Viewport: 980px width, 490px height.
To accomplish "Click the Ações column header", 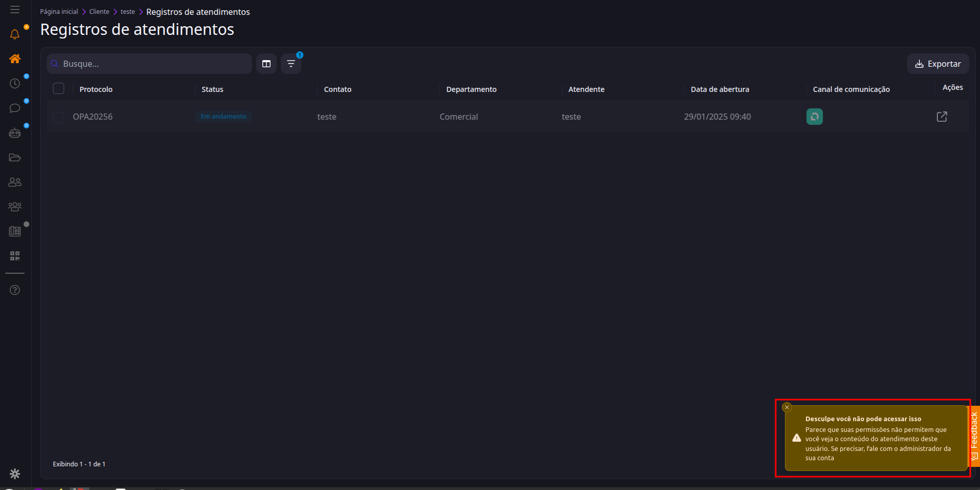I will [x=953, y=87].
